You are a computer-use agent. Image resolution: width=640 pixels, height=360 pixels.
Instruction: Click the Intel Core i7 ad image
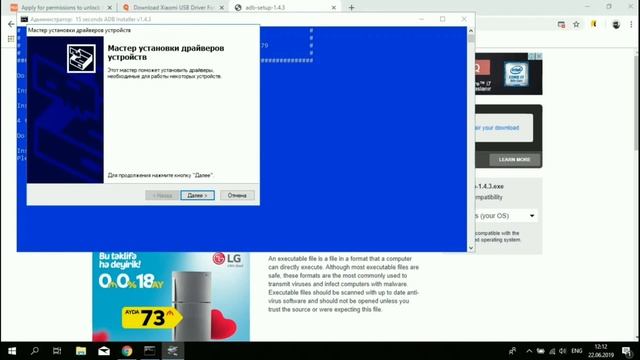[516, 74]
